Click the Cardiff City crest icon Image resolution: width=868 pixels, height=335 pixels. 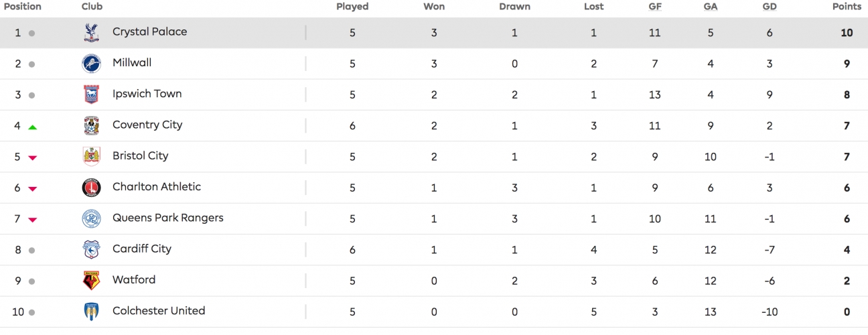point(91,249)
